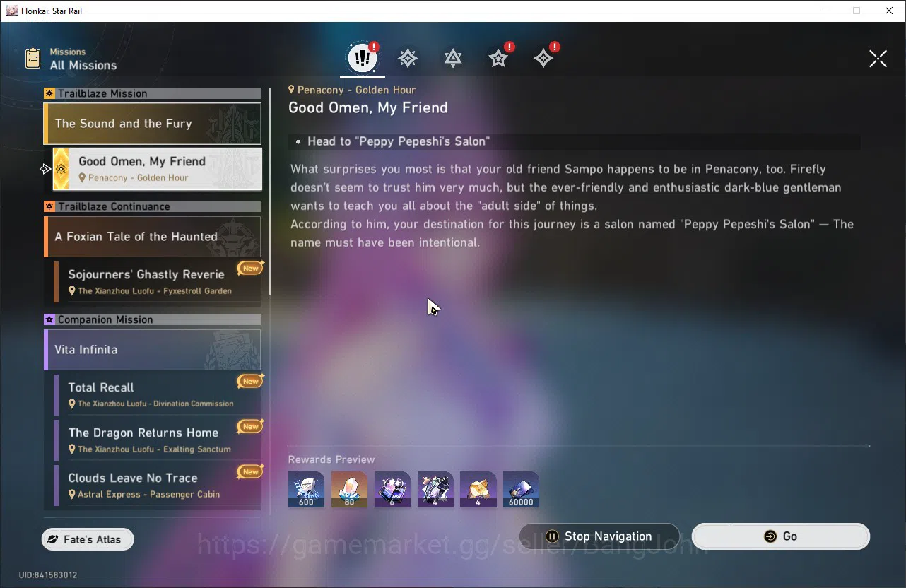
Task: Click the Honkai: Star Rail title bar icon
Action: 12,11
